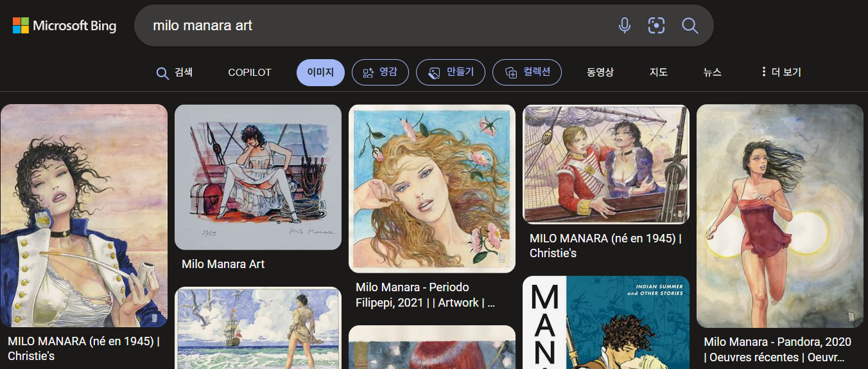868x369 pixels.
Task: Click 'Milo Manara - Periodo Filipepi, 2021' caption
Action: [425, 294]
